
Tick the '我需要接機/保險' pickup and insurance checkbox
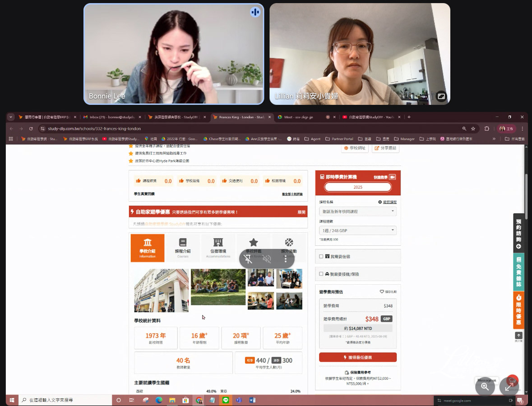tap(321, 274)
